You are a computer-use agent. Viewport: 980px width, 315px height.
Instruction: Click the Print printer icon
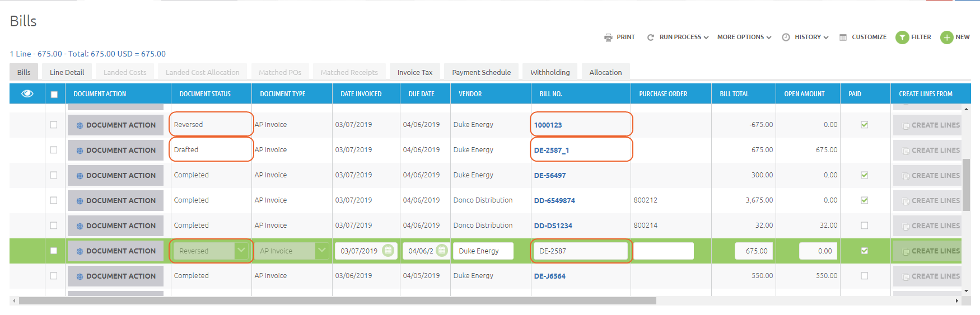click(x=608, y=37)
